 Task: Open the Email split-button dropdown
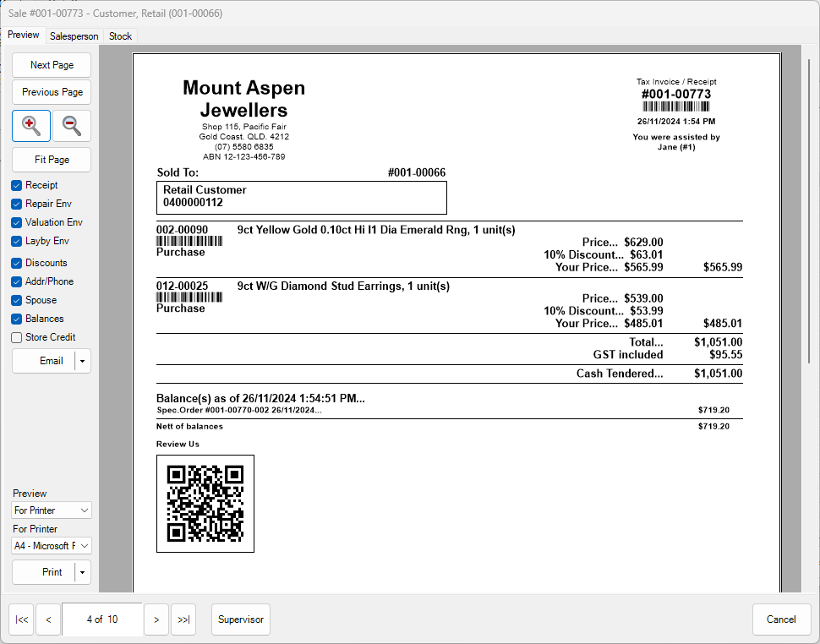click(x=82, y=361)
